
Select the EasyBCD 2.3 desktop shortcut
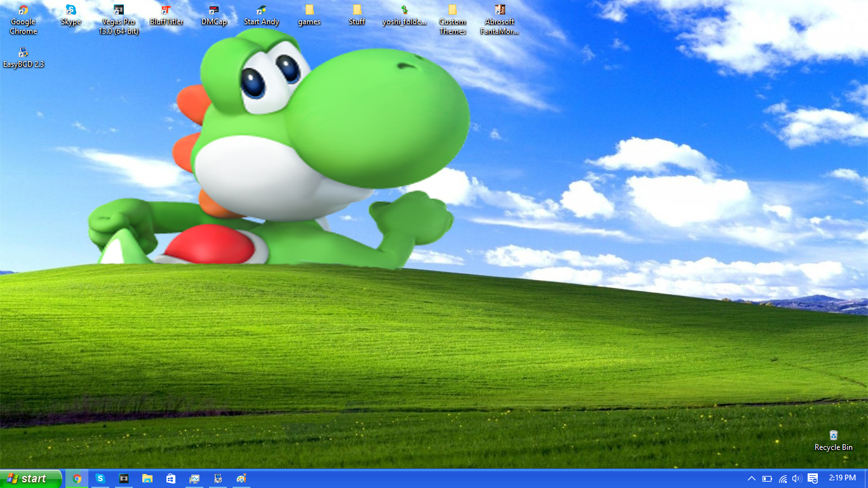(24, 58)
